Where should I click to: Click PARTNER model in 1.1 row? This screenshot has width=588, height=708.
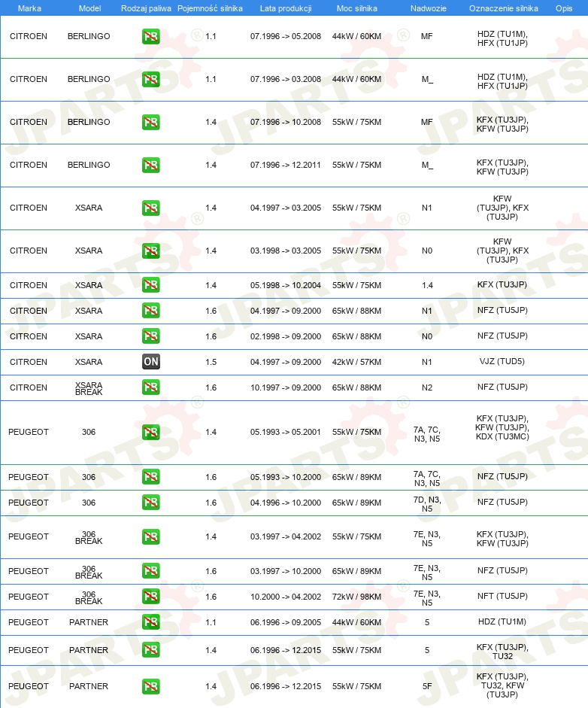click(89, 622)
